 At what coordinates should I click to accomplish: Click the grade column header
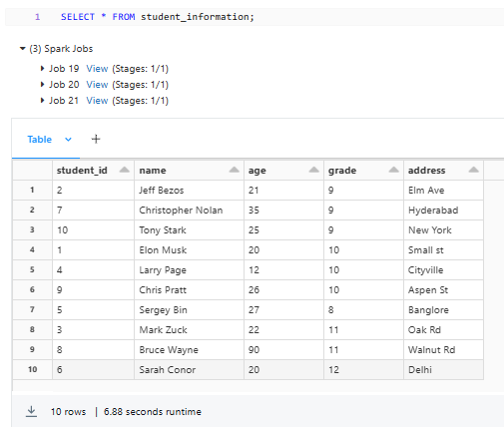363,171
